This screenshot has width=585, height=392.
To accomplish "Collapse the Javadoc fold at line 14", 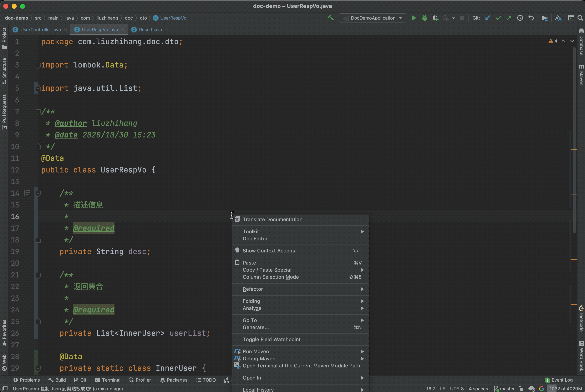I will [38, 193].
